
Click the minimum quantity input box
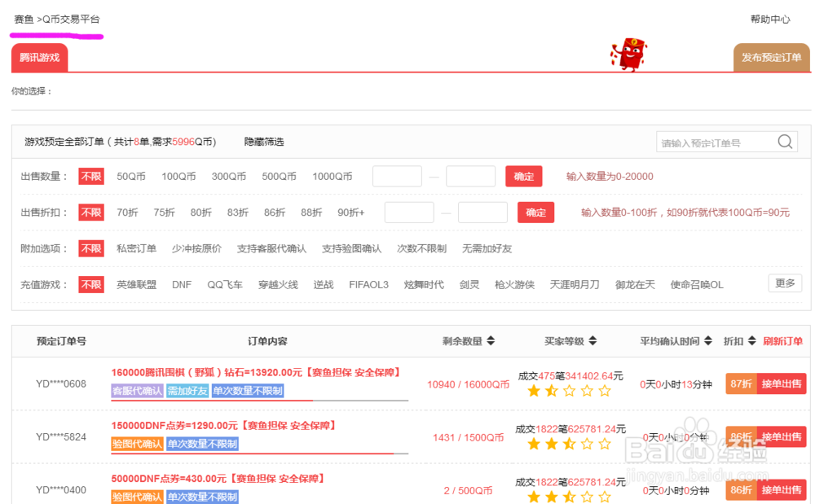[397, 177]
